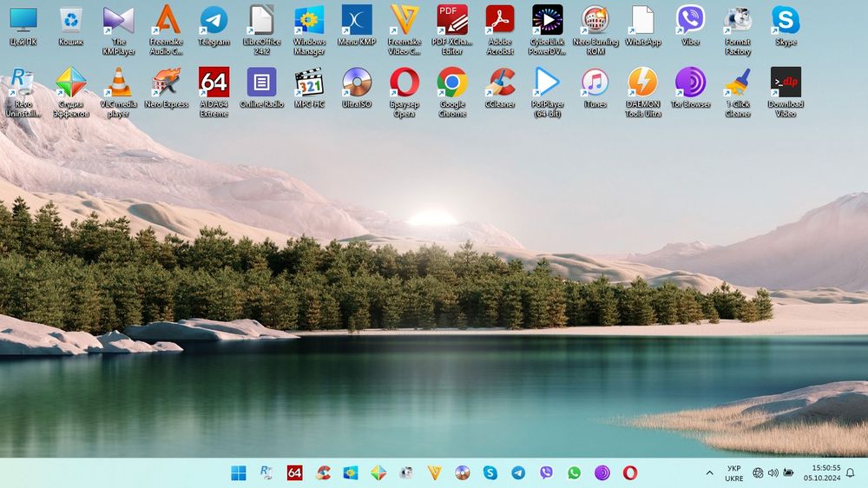Click the Adobe Acrobat desktop shortcut
The width and height of the screenshot is (868, 488).
point(500,30)
